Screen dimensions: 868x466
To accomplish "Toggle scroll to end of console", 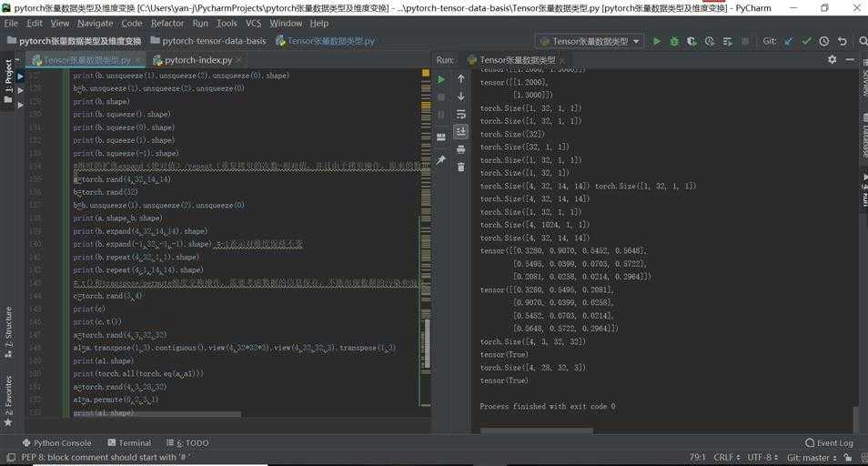I will (x=460, y=132).
